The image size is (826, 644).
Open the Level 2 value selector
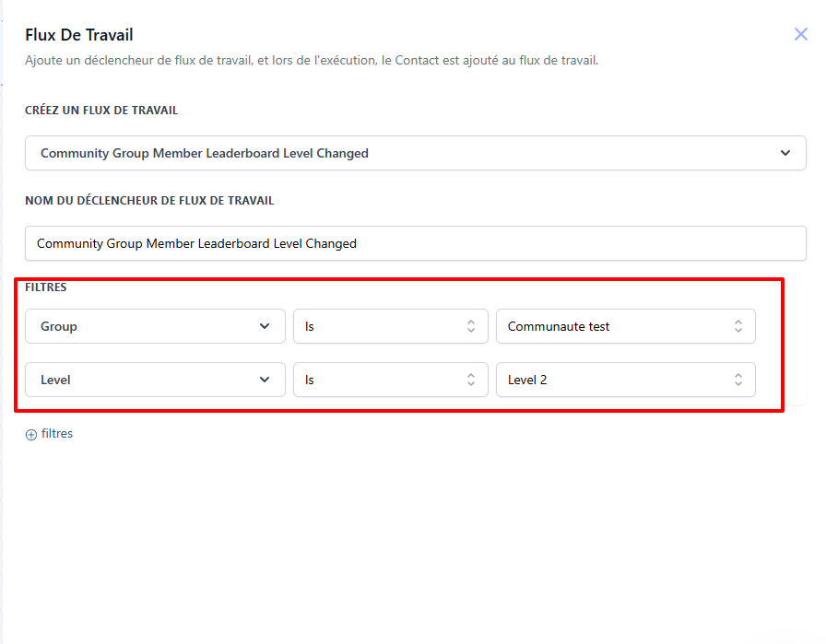(626, 380)
